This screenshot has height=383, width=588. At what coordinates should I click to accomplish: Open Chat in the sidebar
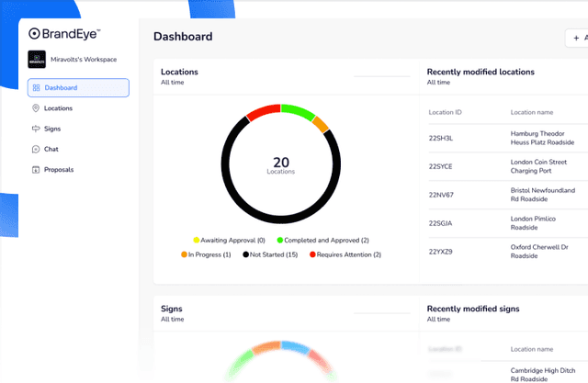[51, 149]
